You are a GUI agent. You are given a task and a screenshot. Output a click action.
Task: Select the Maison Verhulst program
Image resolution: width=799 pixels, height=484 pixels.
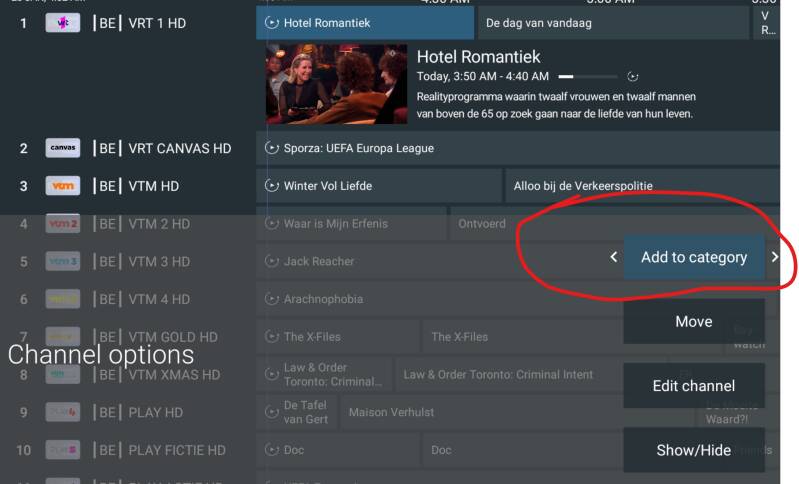pos(517,412)
